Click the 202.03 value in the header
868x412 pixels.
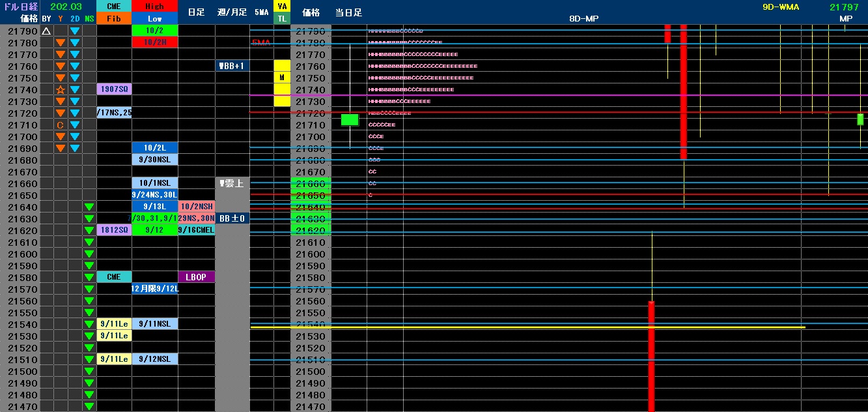pyautogui.click(x=66, y=7)
